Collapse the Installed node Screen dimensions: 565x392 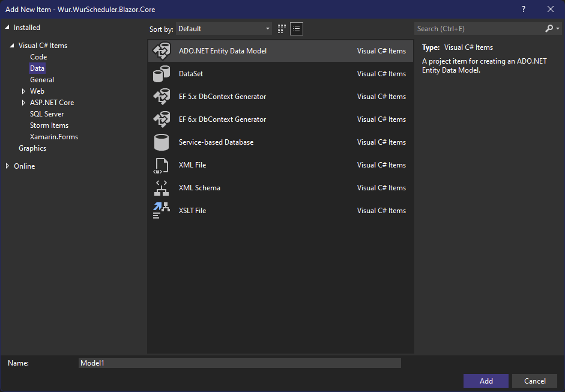(x=7, y=28)
